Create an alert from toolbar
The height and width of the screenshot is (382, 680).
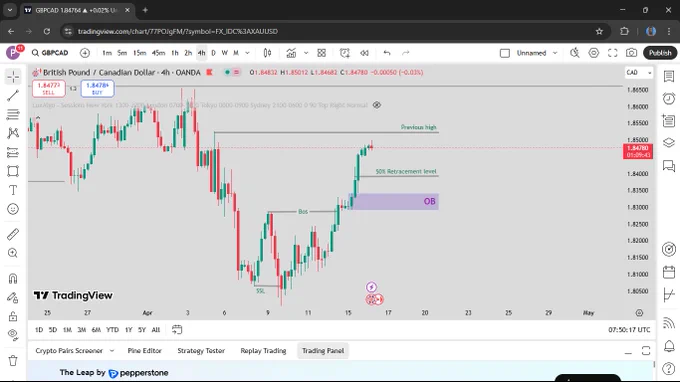[345, 53]
